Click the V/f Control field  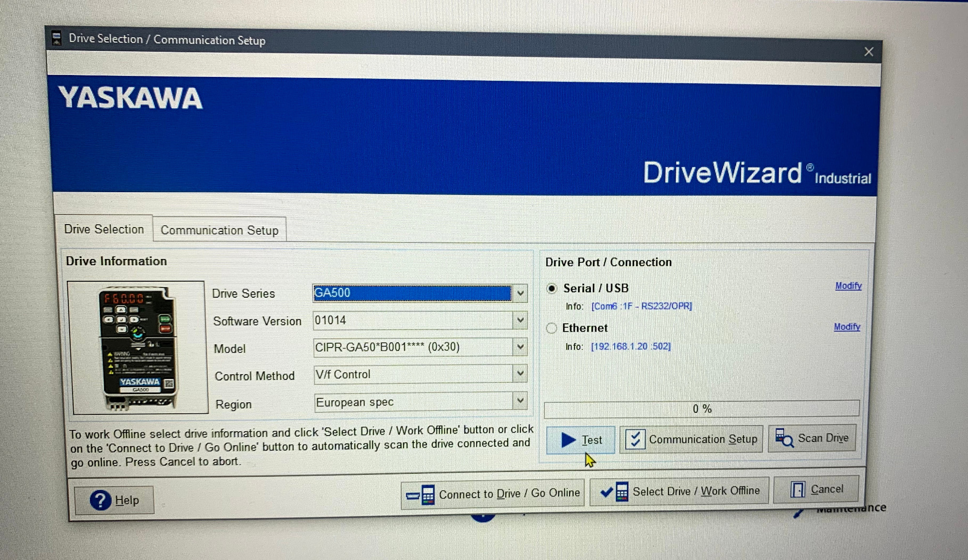pyautogui.click(x=413, y=374)
